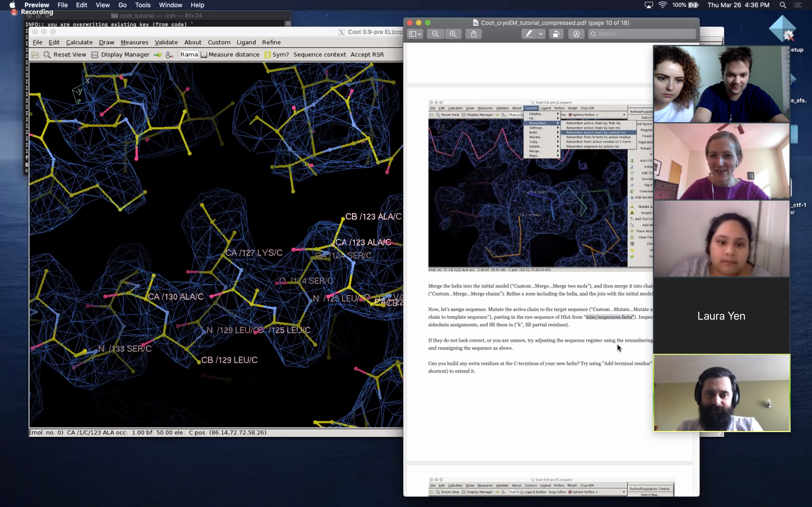Open the Refine menu in Coot
This screenshot has width=812, height=507.
pyautogui.click(x=271, y=41)
